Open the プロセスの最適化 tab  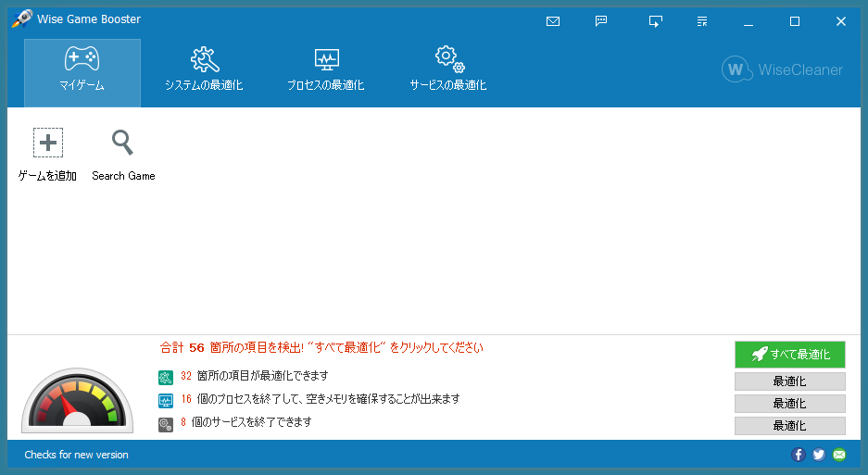(325, 72)
